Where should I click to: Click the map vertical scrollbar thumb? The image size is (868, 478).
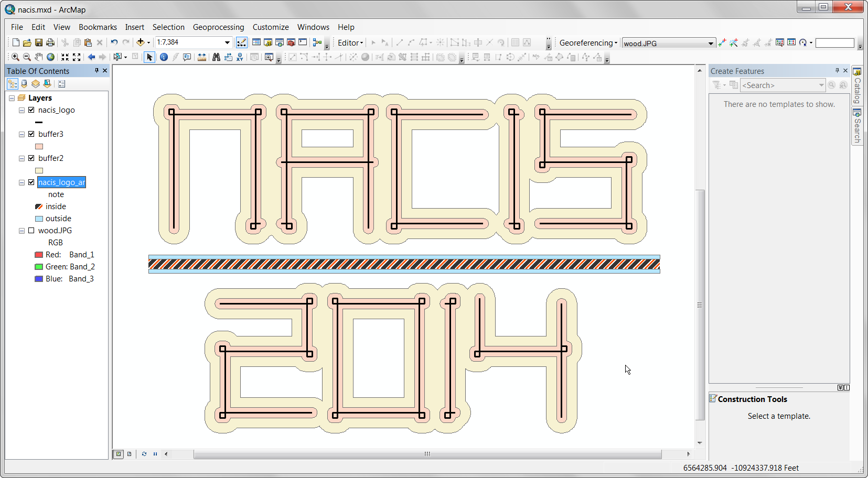(x=700, y=305)
